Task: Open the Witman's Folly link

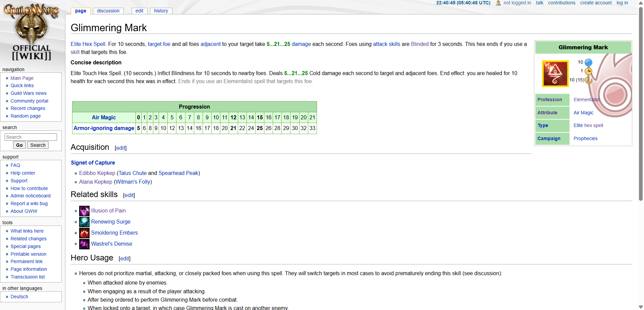Action: [133, 182]
